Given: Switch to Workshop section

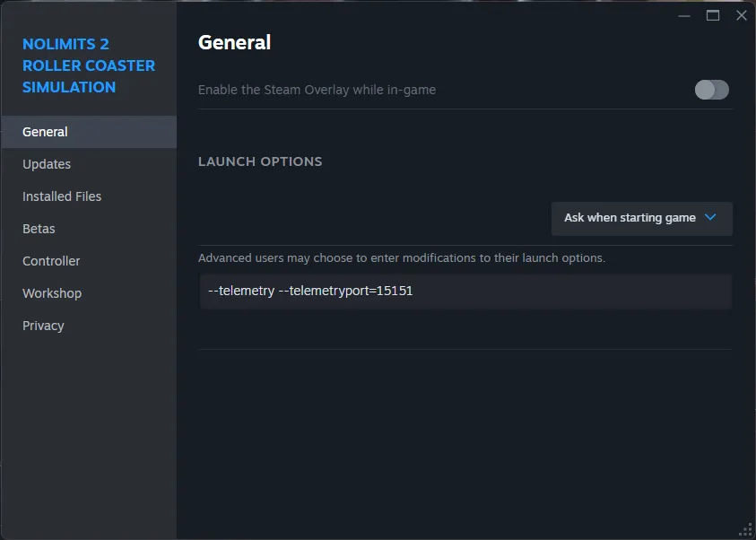Looking at the screenshot, I should (89, 293).
